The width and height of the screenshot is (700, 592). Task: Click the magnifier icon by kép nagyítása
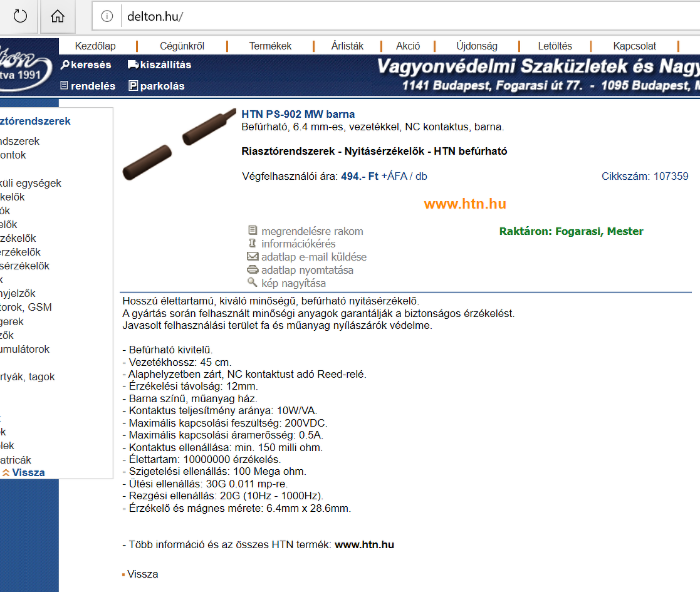pos(253,283)
